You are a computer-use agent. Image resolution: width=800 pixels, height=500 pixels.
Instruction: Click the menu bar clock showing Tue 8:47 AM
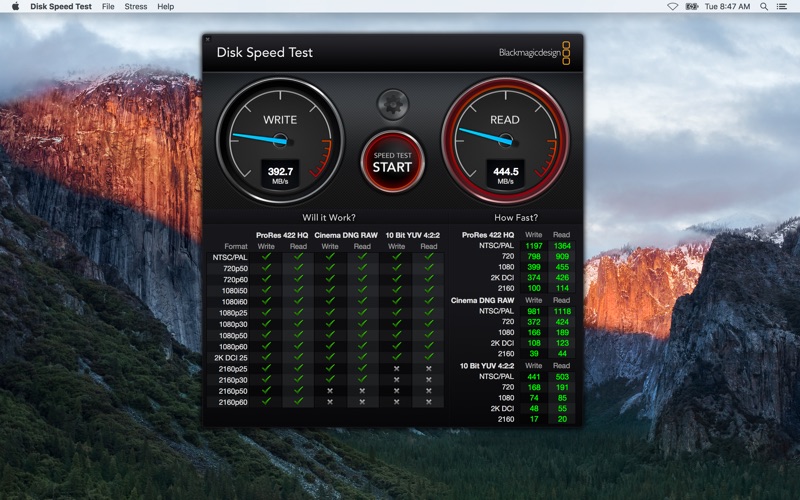[x=728, y=6]
